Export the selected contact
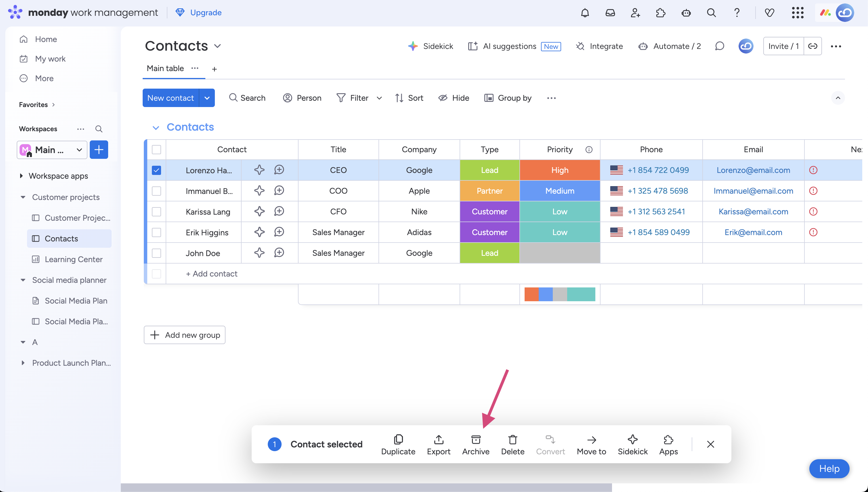The width and height of the screenshot is (868, 492). point(438,440)
